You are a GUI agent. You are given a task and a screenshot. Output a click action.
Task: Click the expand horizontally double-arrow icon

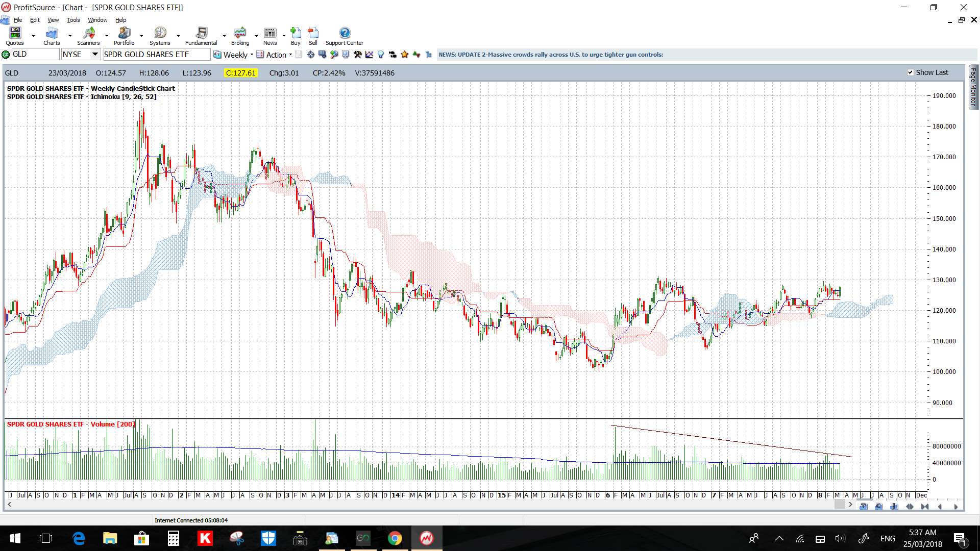click(x=910, y=507)
